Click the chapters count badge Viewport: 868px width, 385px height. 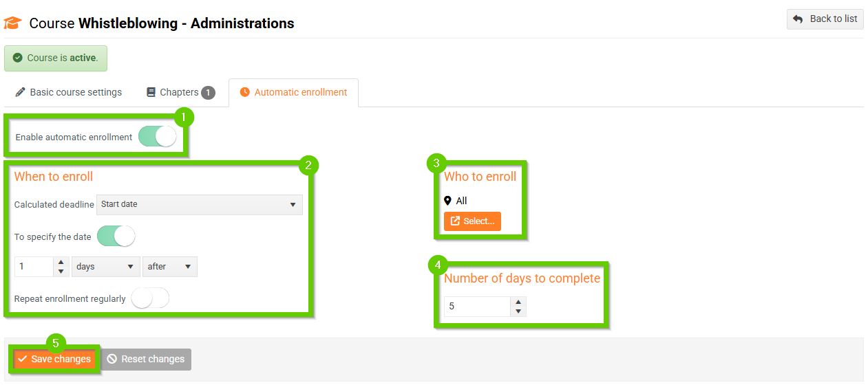tap(208, 92)
